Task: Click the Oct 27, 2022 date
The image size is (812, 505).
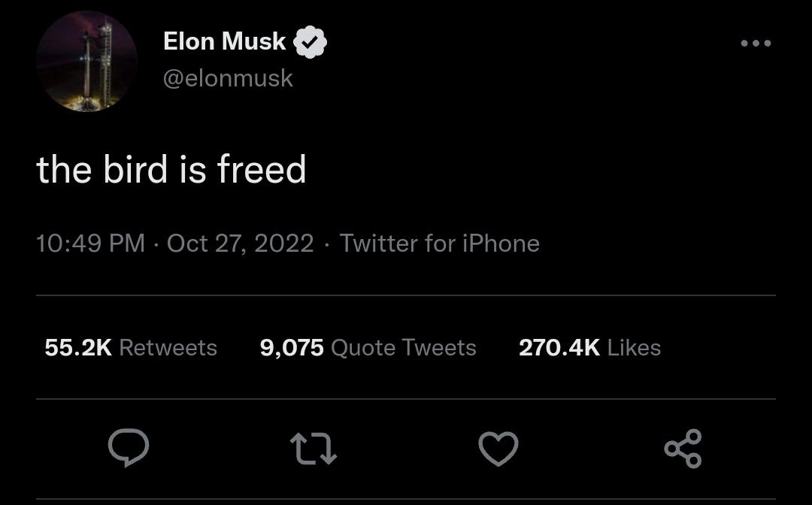Action: 240,243
